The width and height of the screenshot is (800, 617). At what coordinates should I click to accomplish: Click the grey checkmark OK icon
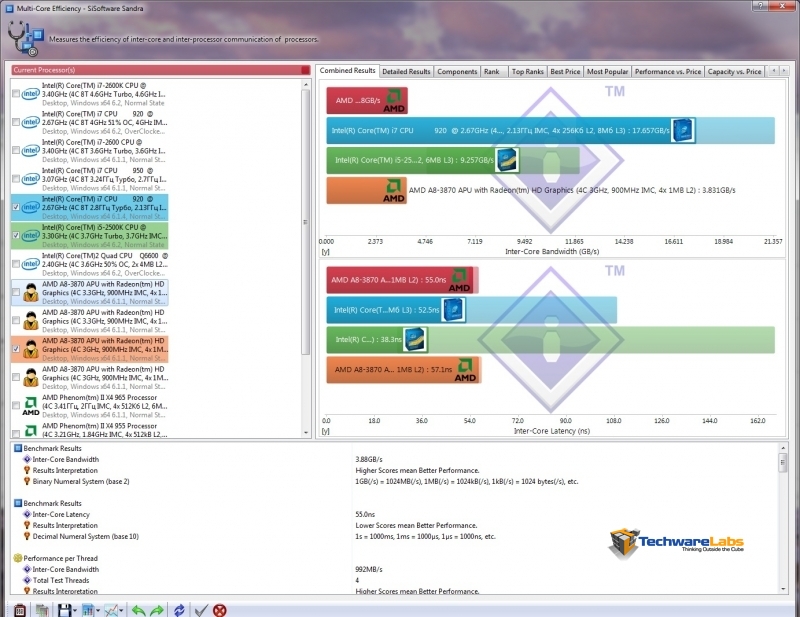coord(201,609)
